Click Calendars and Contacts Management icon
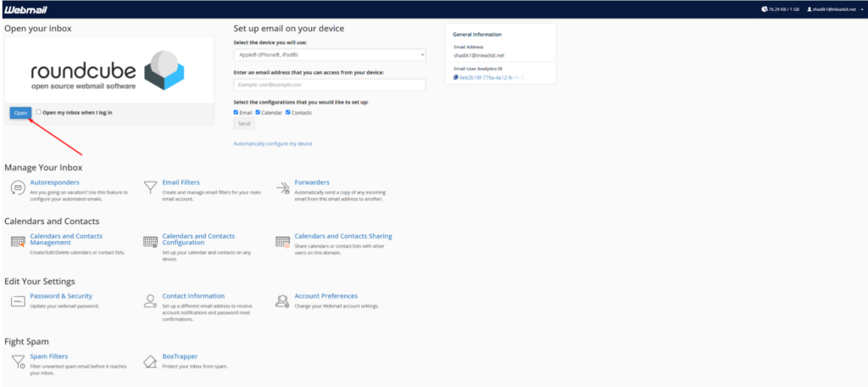 click(19, 242)
